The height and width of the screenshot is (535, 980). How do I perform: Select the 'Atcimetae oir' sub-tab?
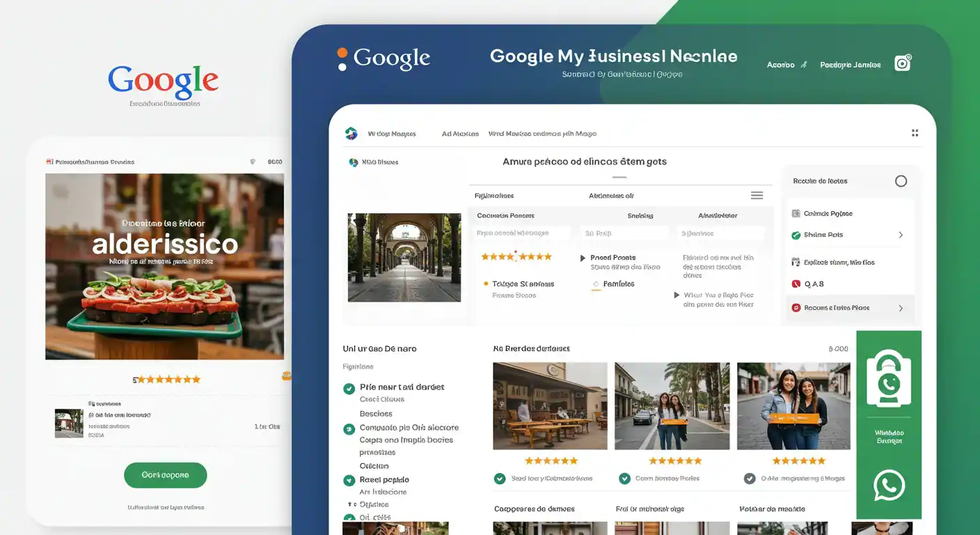(611, 196)
